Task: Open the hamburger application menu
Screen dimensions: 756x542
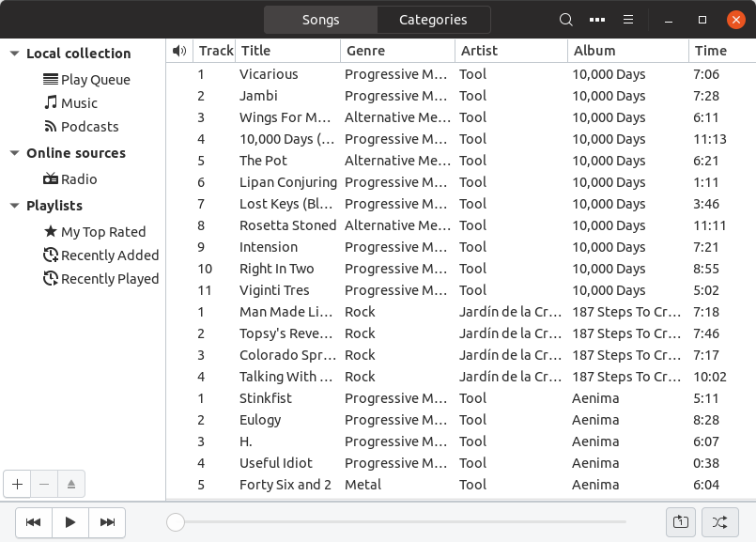Action: [x=628, y=20]
